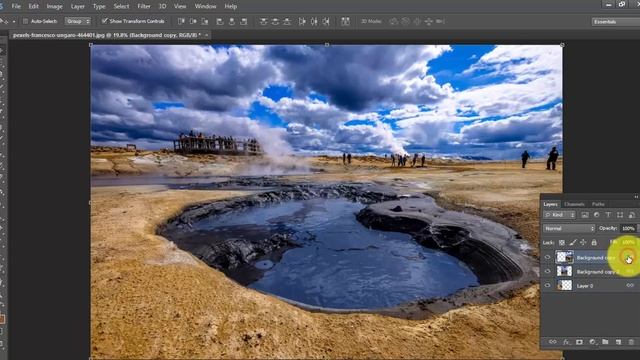The height and width of the screenshot is (360, 640).
Task: Open Normal blend mode dropdown
Action: pyautogui.click(x=569, y=229)
